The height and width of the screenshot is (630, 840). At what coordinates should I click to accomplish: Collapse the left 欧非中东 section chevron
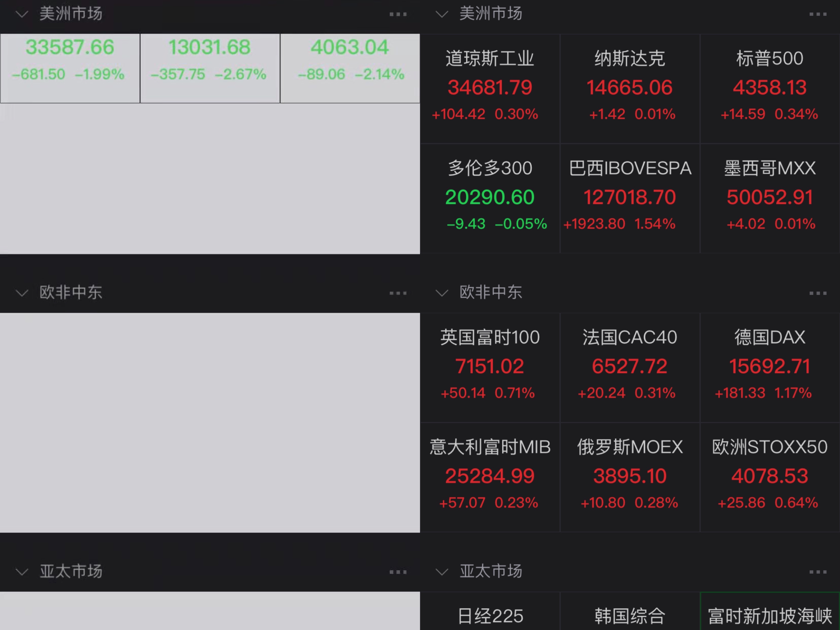coord(22,293)
